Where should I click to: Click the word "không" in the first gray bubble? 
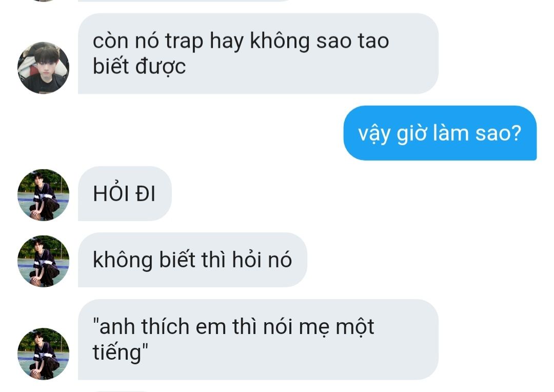(280, 41)
